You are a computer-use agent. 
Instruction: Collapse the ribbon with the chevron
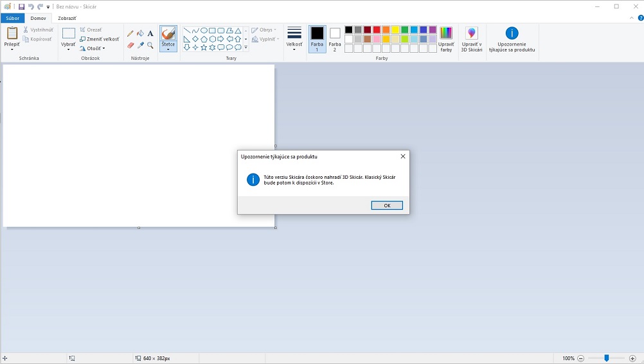click(632, 18)
